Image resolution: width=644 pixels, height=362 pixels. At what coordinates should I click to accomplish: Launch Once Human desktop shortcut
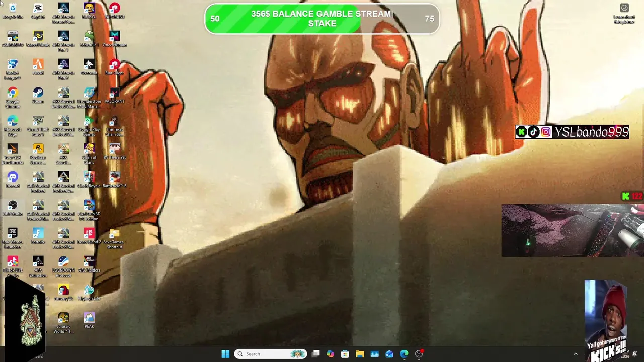[x=115, y=39]
